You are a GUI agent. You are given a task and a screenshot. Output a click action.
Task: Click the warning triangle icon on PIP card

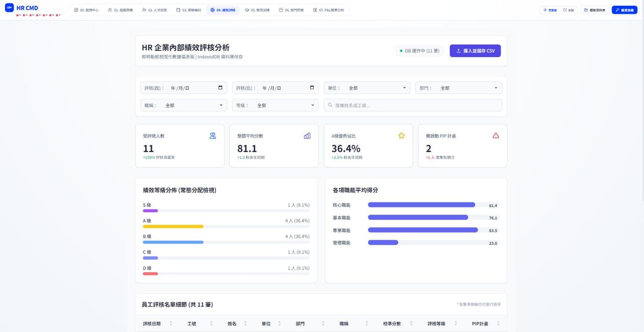496,136
